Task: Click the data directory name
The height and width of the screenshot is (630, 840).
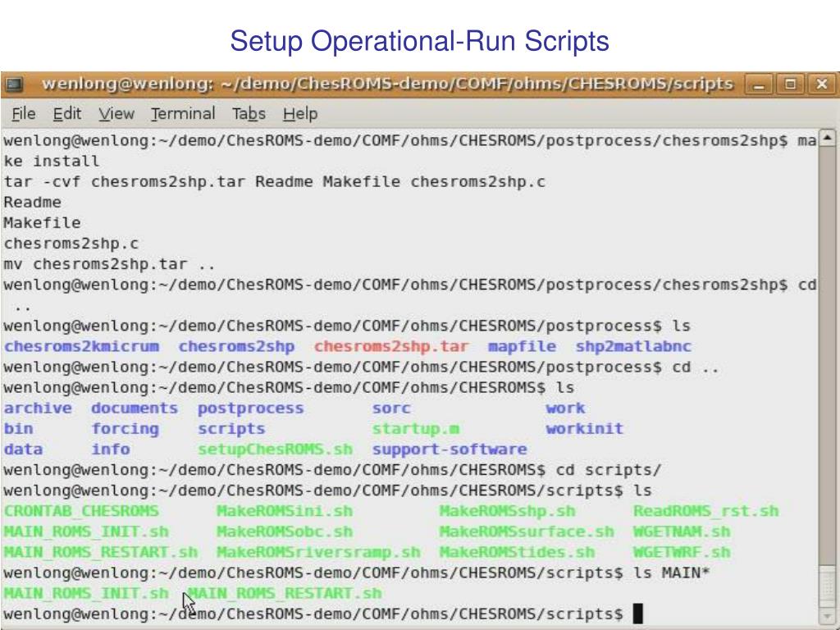Action: click(x=23, y=449)
